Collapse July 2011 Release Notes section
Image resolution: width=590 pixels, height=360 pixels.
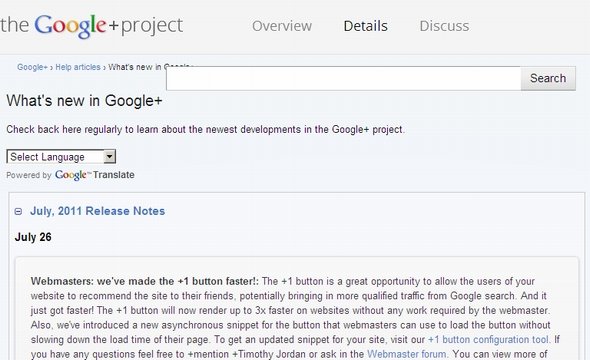tap(18, 211)
